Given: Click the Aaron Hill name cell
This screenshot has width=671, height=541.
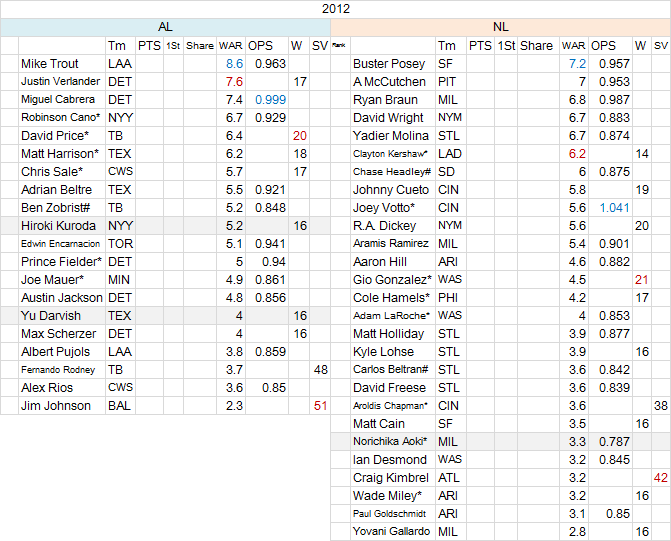Looking at the screenshot, I should point(393,262).
